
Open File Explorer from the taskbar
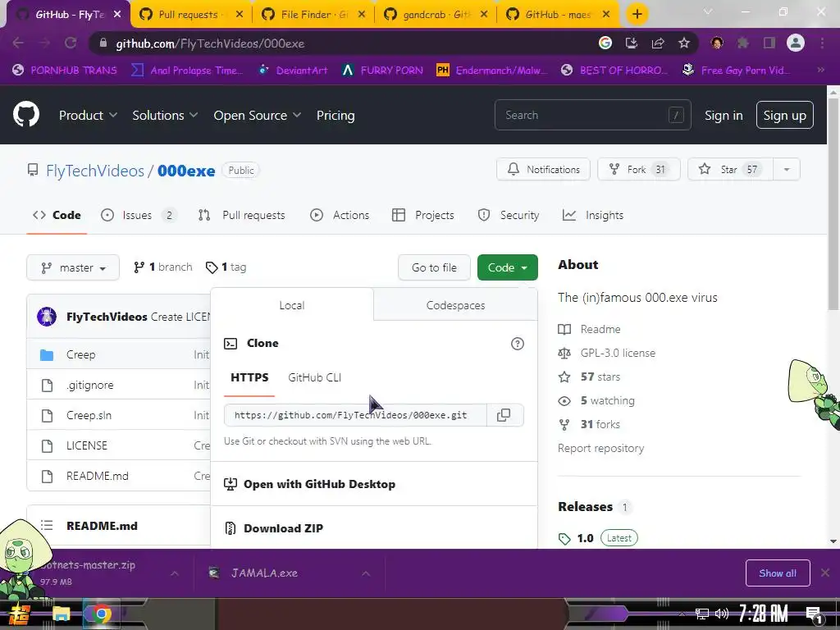pos(61,614)
